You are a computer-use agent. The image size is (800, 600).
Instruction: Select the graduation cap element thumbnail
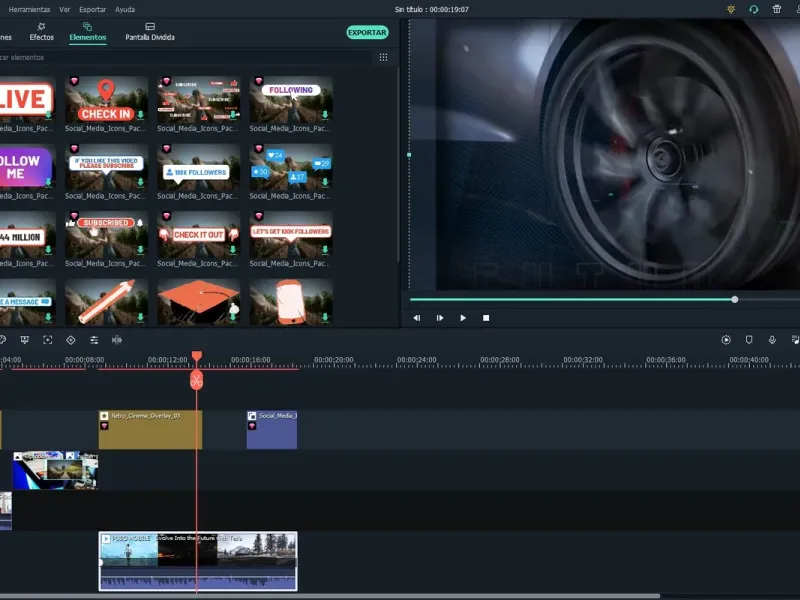click(x=198, y=302)
